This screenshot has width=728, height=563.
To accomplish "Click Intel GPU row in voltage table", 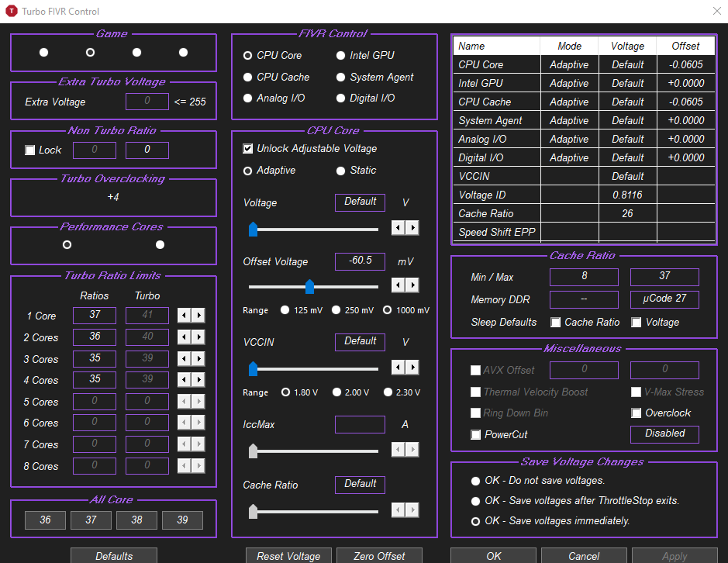I will click(x=584, y=83).
